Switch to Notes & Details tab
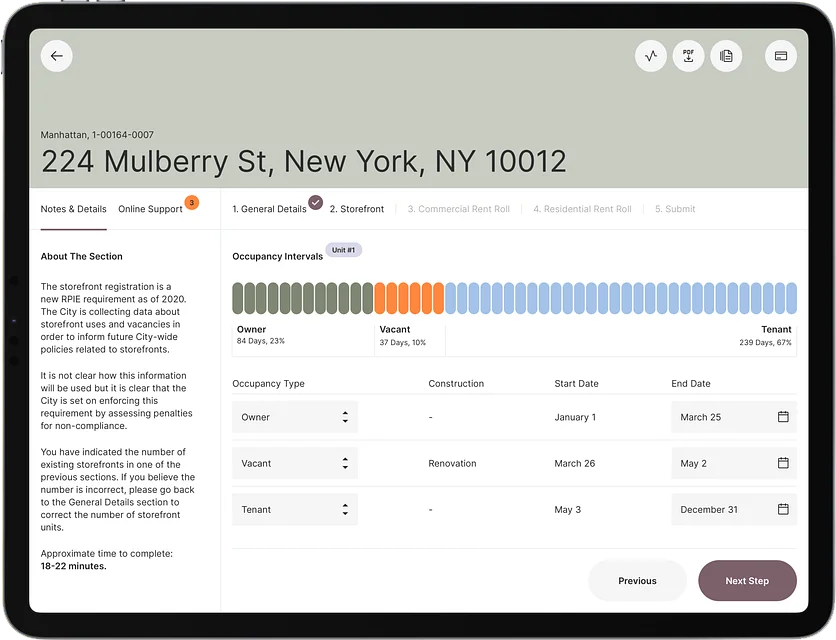 point(73,209)
